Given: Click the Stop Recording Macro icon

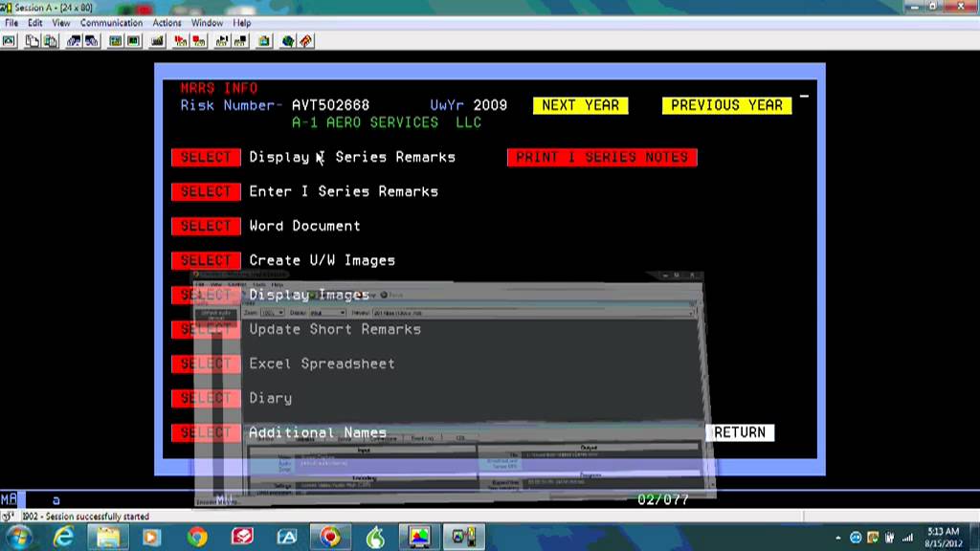Looking at the screenshot, I should click(199, 41).
